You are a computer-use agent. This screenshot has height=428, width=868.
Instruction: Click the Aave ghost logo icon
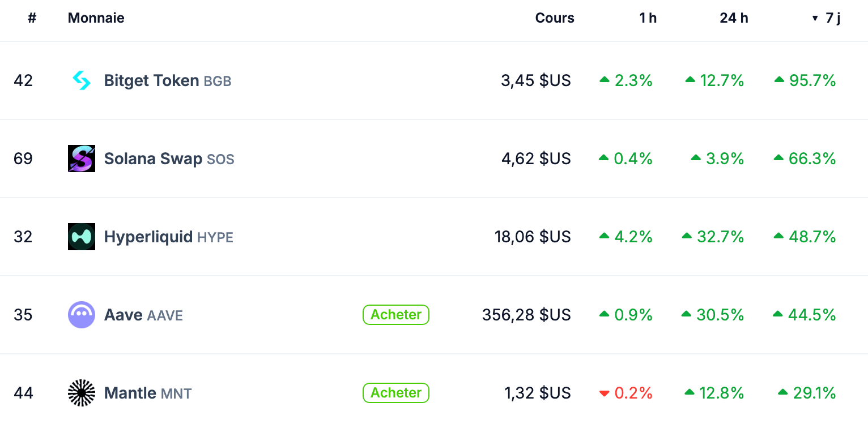[x=82, y=315]
